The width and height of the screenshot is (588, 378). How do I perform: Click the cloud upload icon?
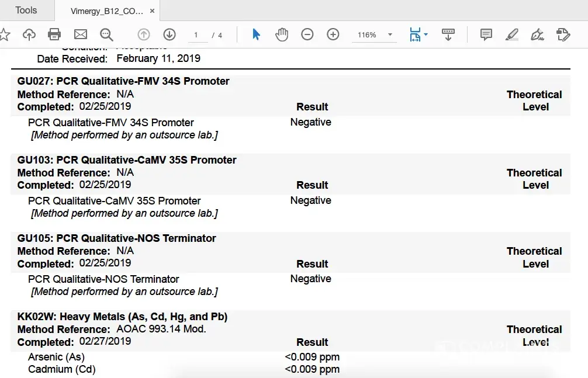click(x=29, y=35)
